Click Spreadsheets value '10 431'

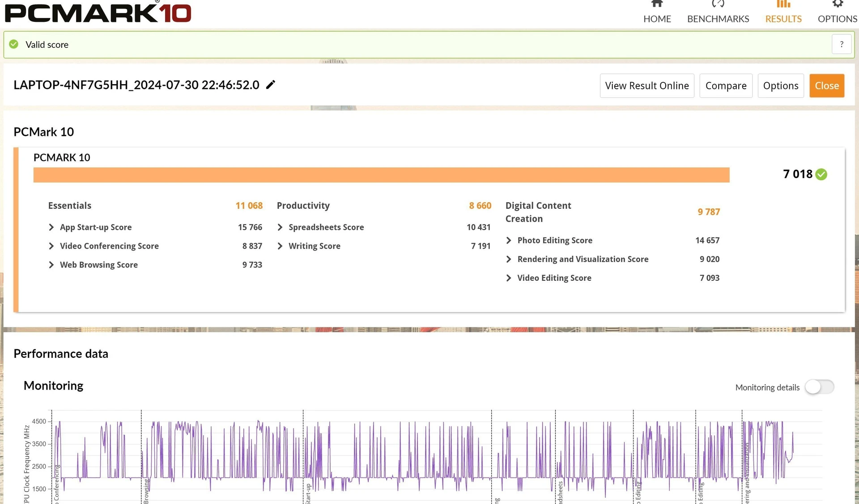479,227
